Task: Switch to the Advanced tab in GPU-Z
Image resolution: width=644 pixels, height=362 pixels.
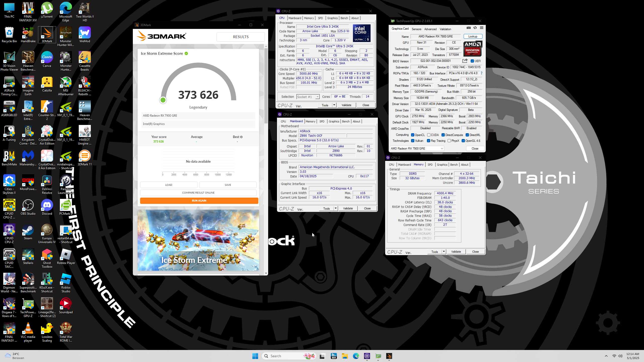Action: pos(430,29)
